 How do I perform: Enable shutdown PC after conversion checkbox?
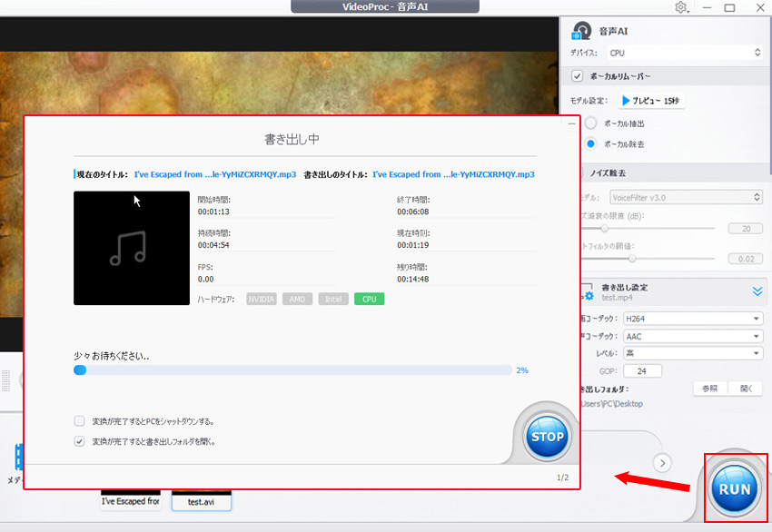pos(80,421)
